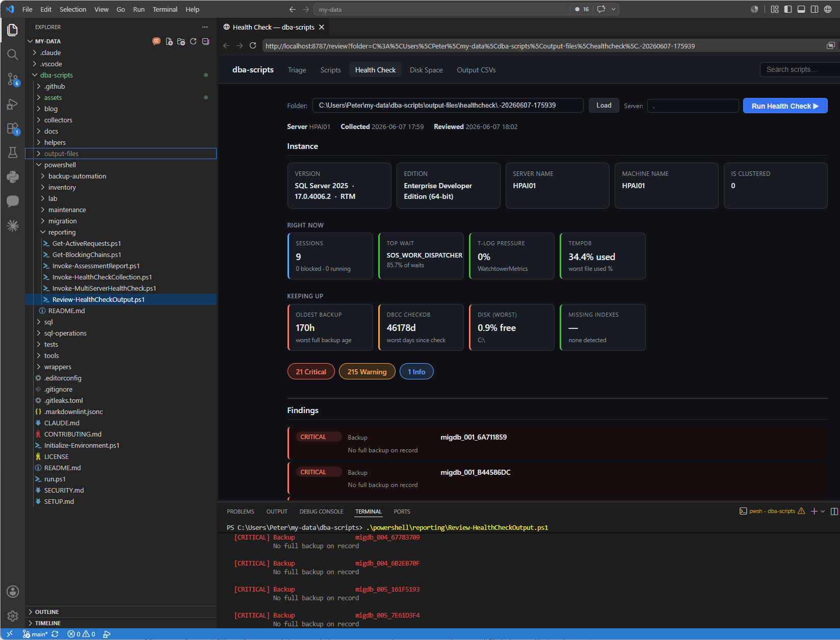Click the Run Health Check button
The image size is (840, 640).
(x=785, y=106)
